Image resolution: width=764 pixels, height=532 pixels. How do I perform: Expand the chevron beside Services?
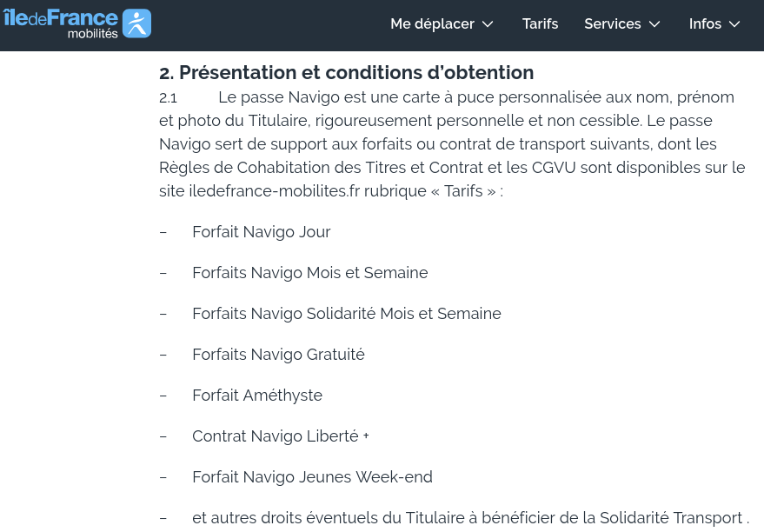click(x=654, y=24)
